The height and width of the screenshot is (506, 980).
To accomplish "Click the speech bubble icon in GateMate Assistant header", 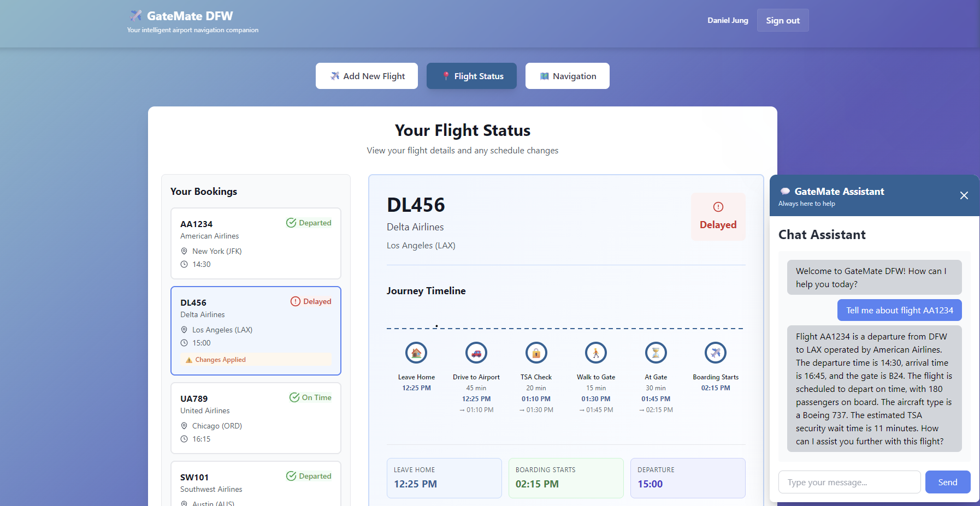I will pyautogui.click(x=785, y=191).
